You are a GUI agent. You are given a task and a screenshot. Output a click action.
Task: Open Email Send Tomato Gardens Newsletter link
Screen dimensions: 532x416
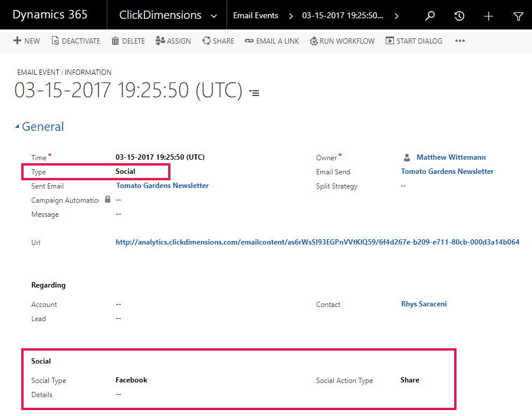(447, 171)
